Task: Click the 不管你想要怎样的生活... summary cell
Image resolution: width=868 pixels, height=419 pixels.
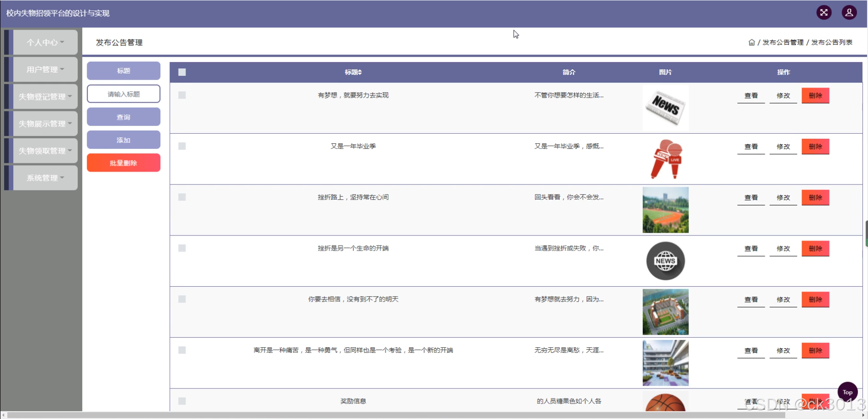Action: point(569,95)
